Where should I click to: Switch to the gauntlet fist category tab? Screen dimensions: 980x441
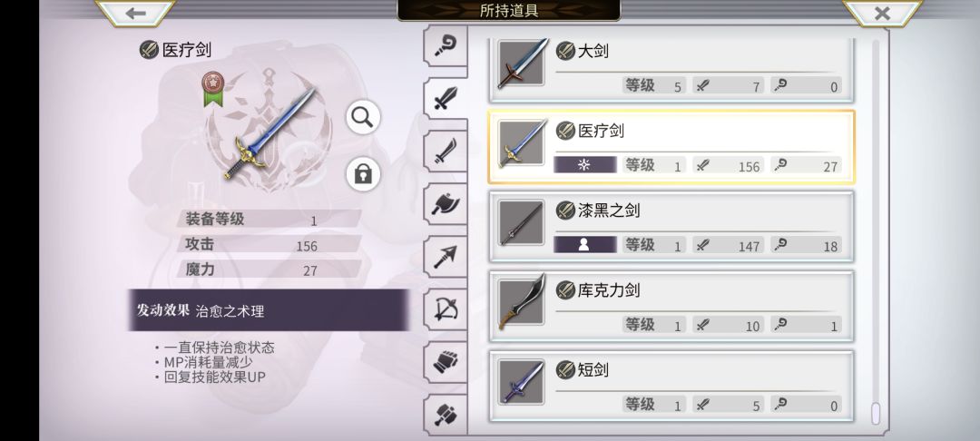point(446,362)
